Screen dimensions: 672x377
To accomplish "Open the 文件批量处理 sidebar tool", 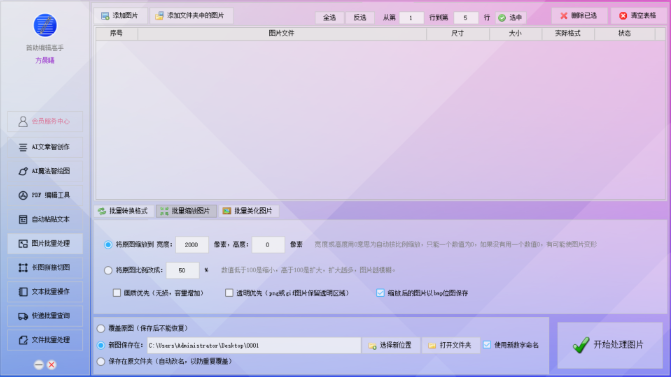I will (x=45, y=340).
